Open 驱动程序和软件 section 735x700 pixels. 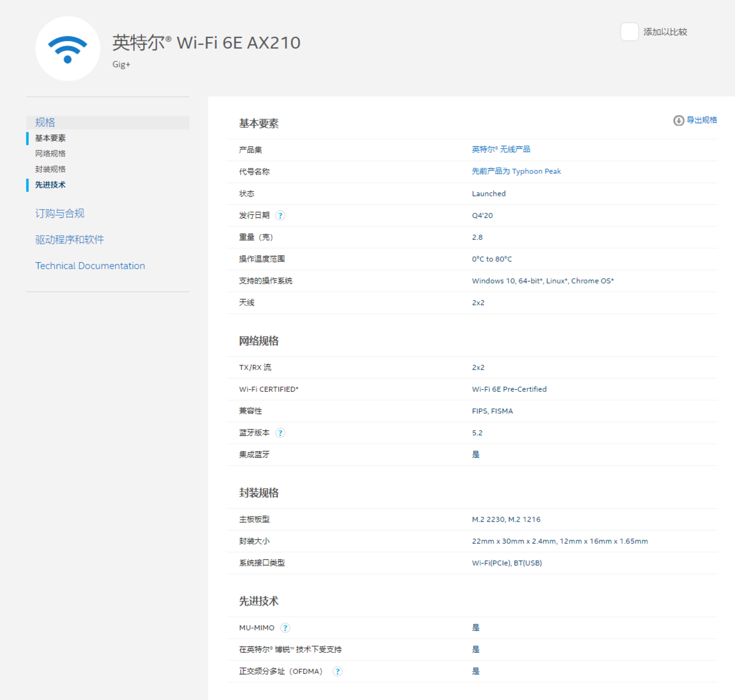click(69, 240)
